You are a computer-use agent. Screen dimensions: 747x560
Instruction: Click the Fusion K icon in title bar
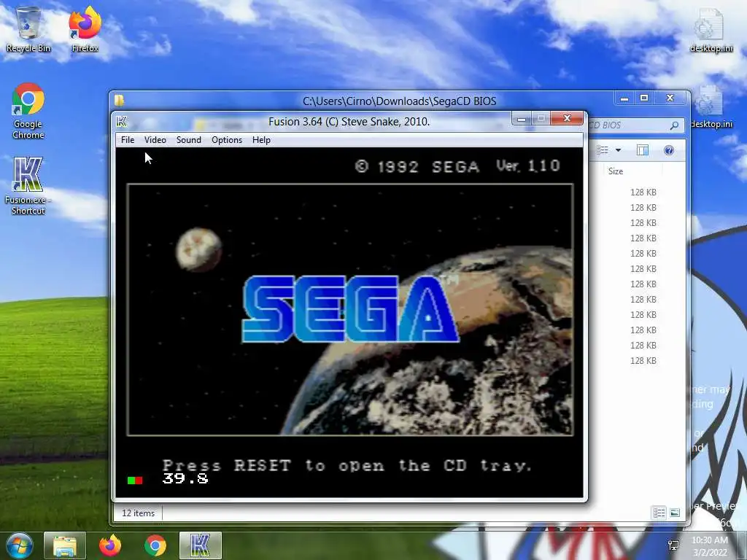(x=122, y=122)
